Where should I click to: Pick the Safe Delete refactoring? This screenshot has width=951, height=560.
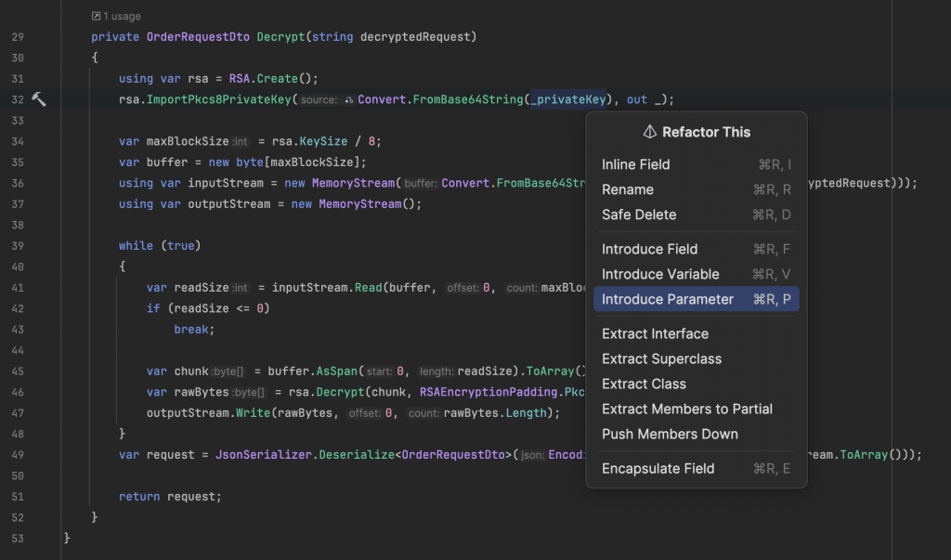[x=639, y=215]
